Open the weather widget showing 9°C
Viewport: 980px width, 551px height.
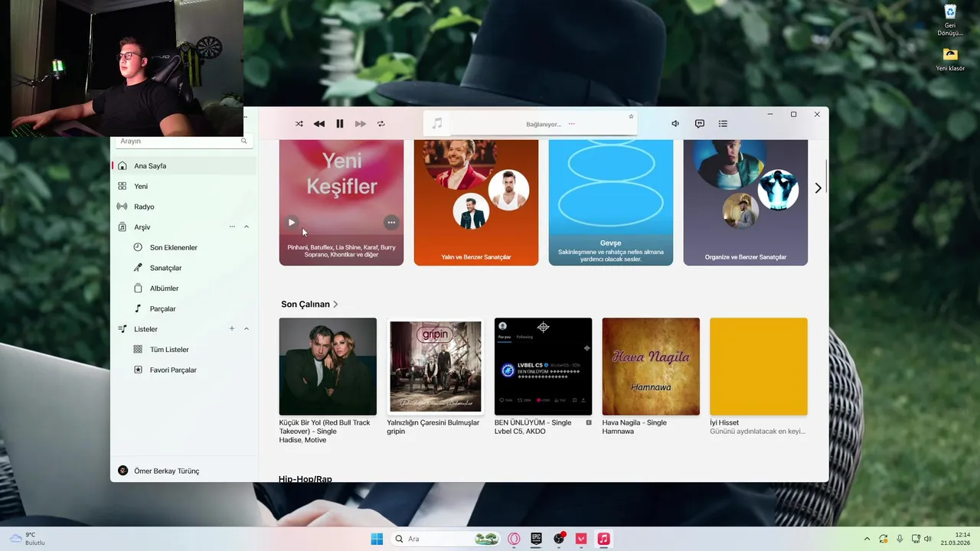click(x=28, y=539)
